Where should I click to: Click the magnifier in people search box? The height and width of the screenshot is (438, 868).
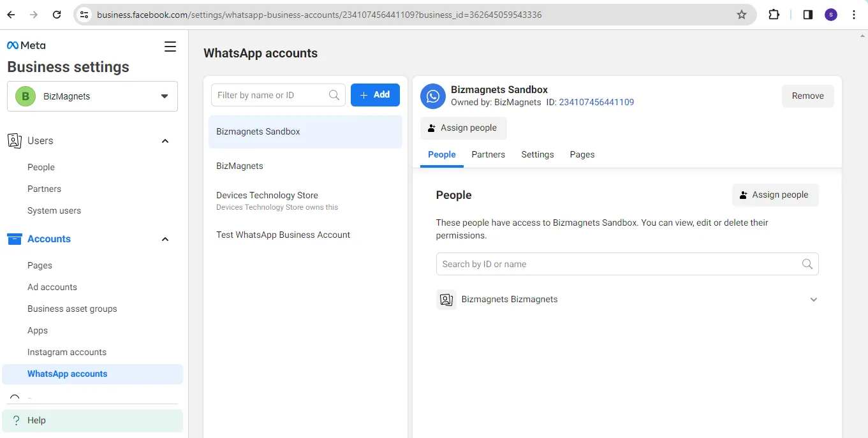point(807,264)
